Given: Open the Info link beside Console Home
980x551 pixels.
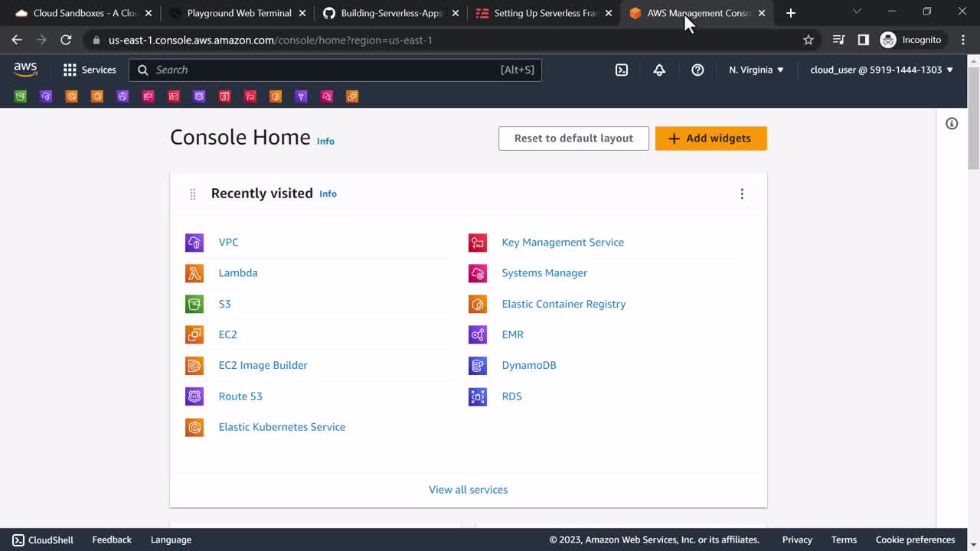Looking at the screenshot, I should click(x=325, y=141).
